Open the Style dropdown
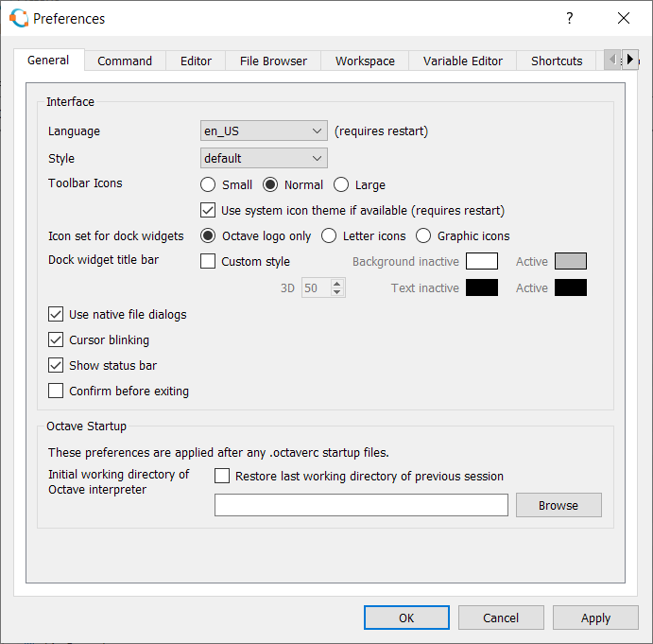This screenshot has height=644, width=653. pyautogui.click(x=264, y=158)
